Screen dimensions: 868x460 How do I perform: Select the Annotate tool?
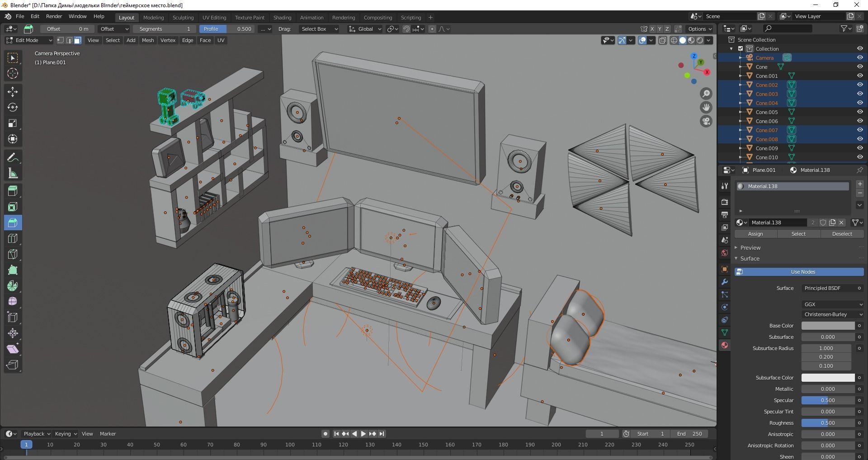click(13, 157)
